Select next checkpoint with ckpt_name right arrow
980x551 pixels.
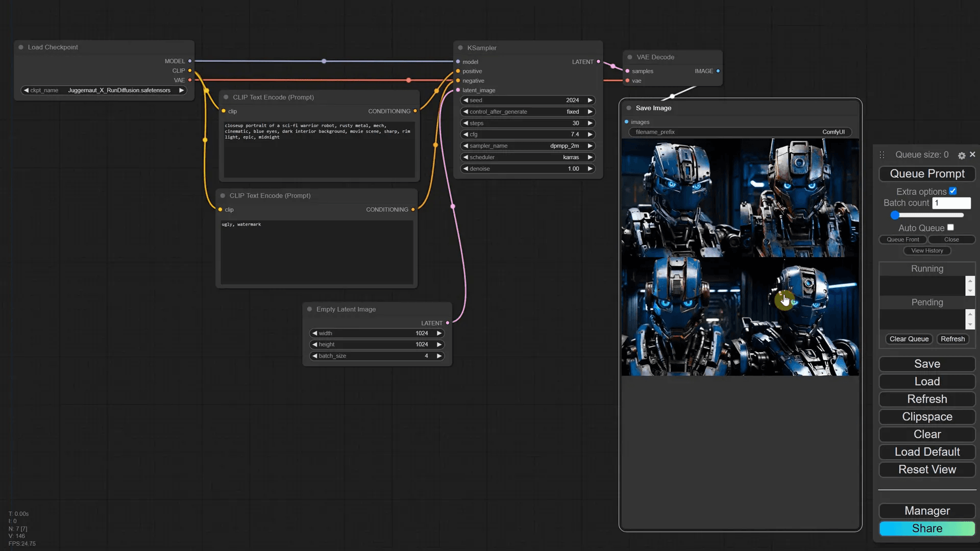click(181, 90)
